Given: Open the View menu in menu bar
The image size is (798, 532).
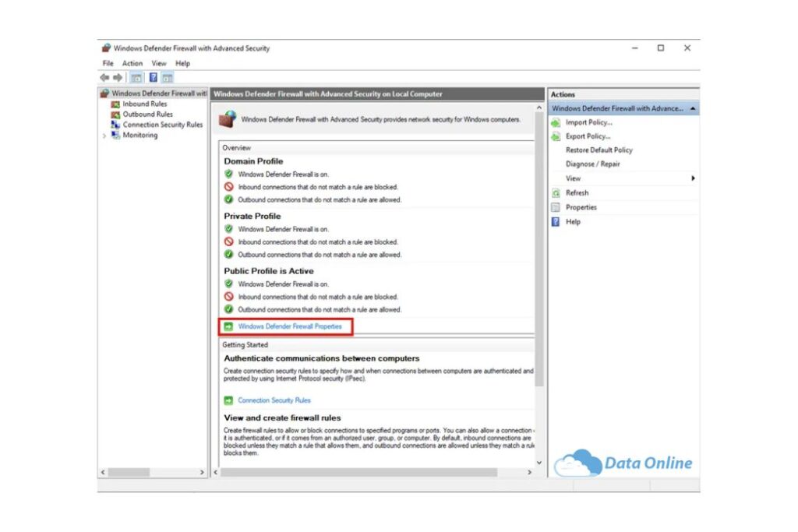Looking at the screenshot, I should click(x=159, y=64).
